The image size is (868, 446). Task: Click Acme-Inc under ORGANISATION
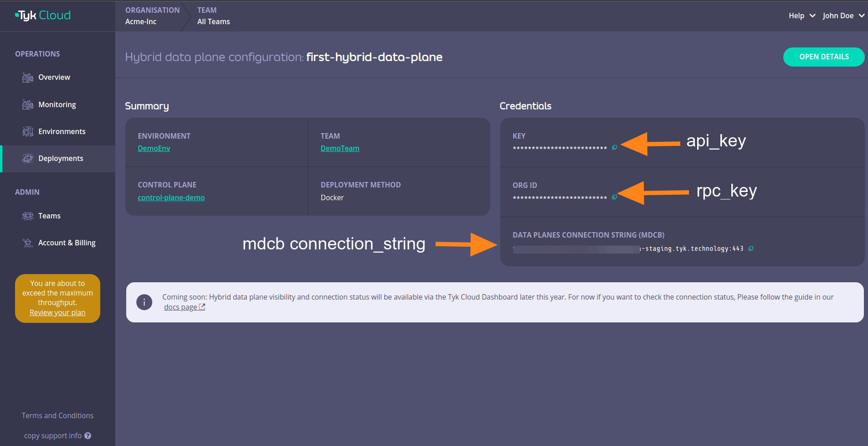[141, 21]
